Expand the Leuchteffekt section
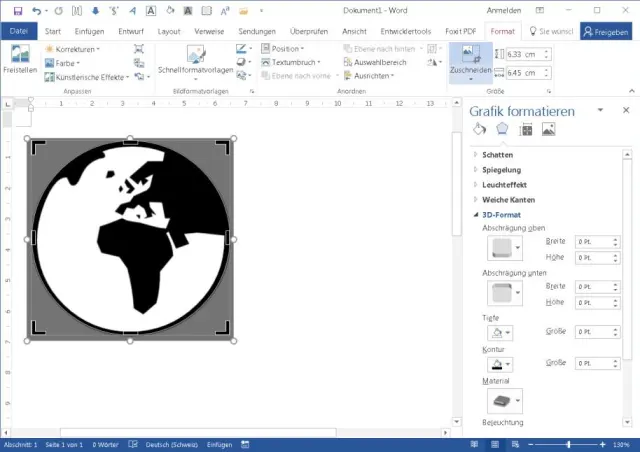 coord(504,185)
